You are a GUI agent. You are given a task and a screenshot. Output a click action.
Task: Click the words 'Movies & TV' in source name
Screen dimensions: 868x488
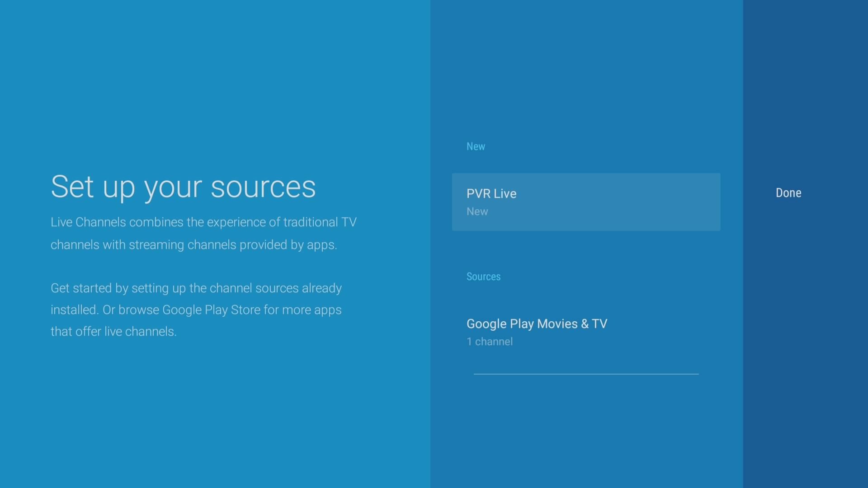[572, 324]
